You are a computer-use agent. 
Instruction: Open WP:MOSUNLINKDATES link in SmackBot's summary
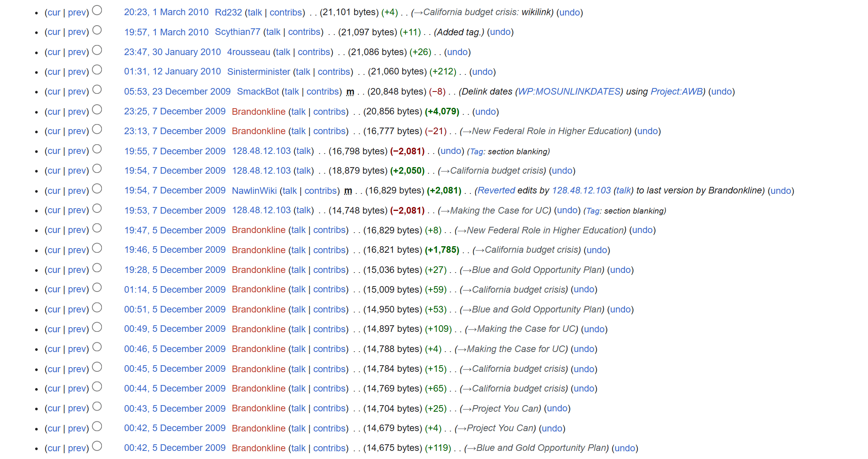(569, 91)
